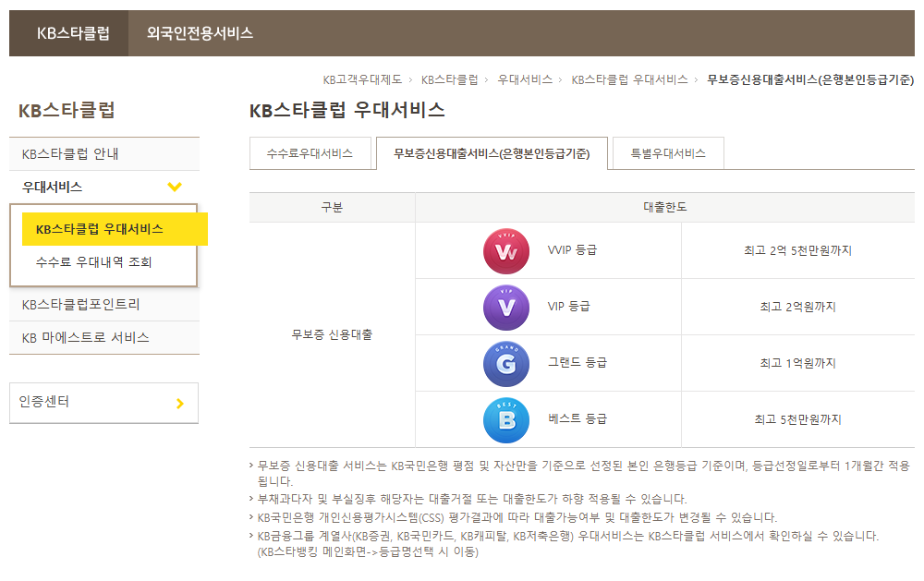The image size is (924, 581).
Task: Collapse the 우대서비스 yellow chevron
Action: click(175, 187)
